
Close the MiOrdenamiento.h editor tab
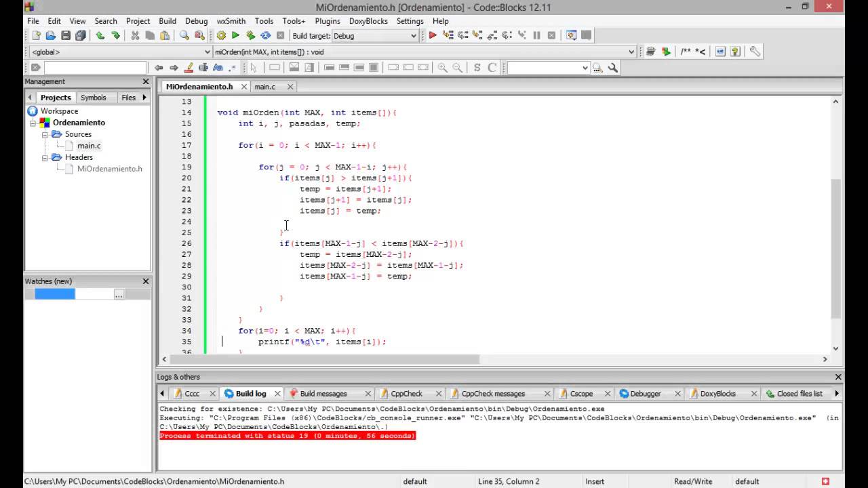coord(244,87)
